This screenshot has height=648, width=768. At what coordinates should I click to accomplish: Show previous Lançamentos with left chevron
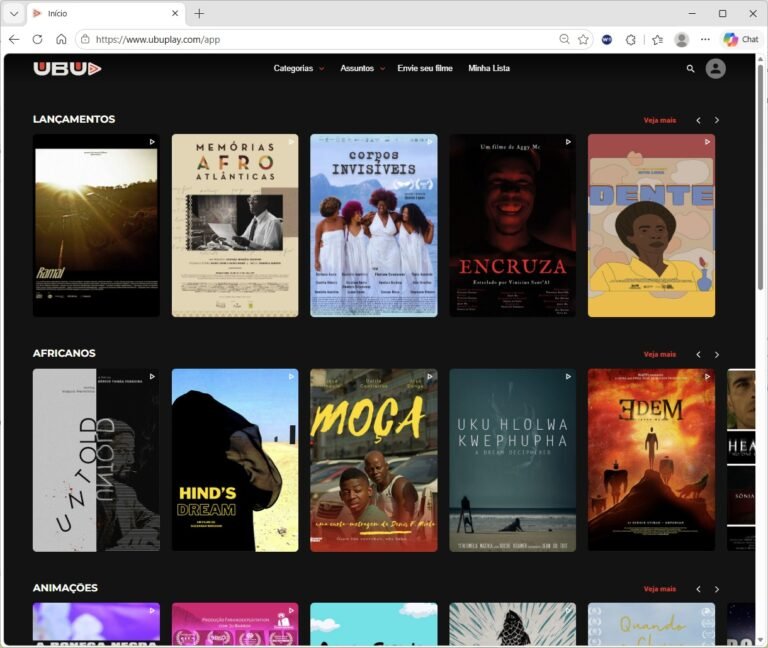click(x=698, y=120)
